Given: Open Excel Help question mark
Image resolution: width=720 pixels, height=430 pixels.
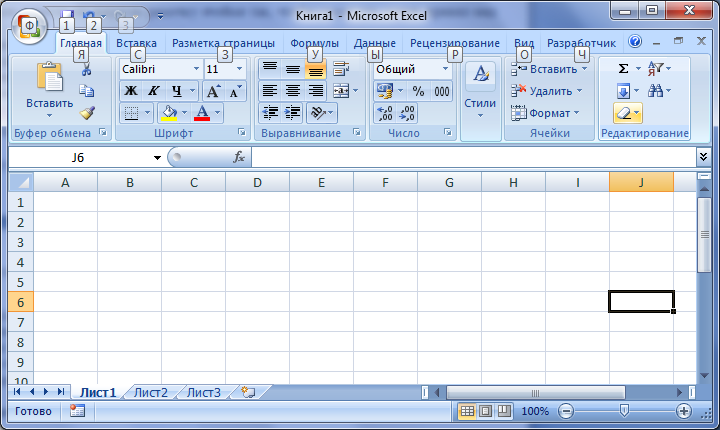Looking at the screenshot, I should point(635,41).
